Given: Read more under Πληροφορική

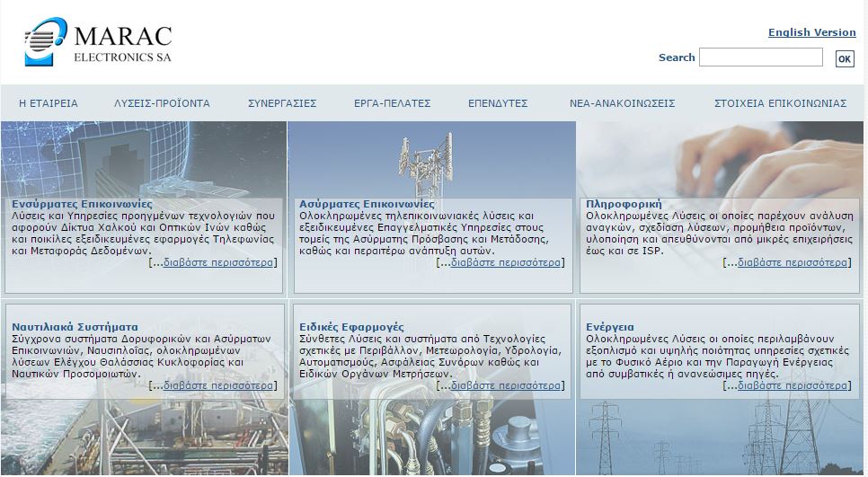Looking at the screenshot, I should tap(793, 263).
